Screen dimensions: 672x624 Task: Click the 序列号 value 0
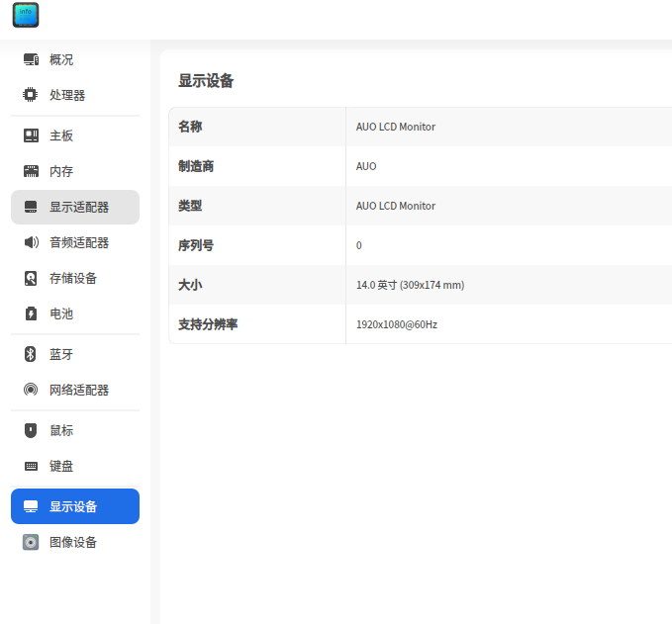358,245
